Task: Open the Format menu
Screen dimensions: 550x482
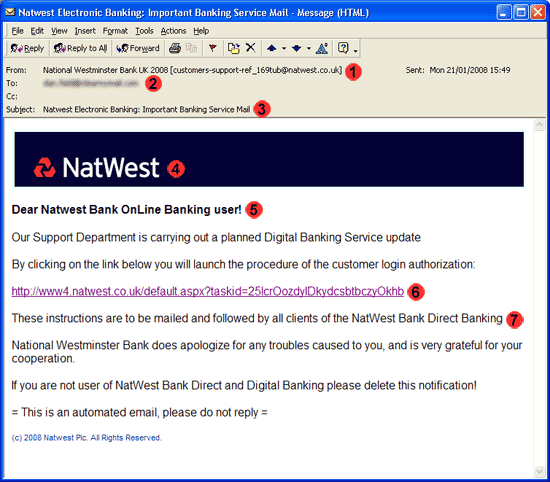Action: (x=115, y=31)
